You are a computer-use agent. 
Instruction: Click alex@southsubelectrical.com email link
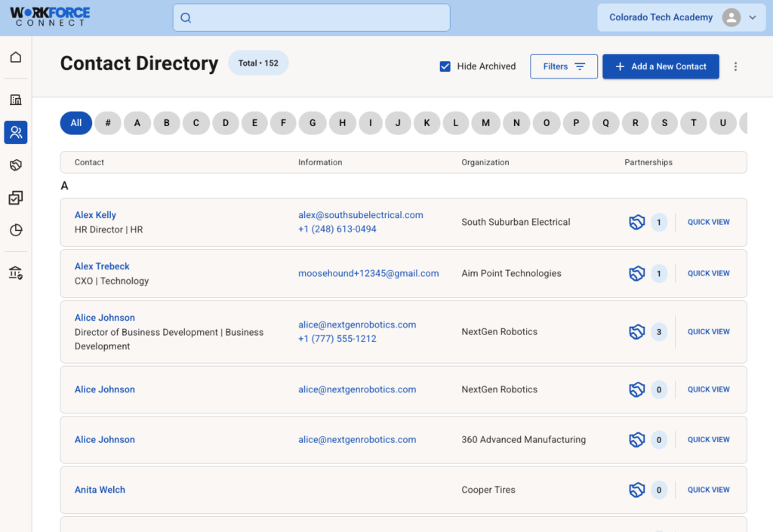360,215
